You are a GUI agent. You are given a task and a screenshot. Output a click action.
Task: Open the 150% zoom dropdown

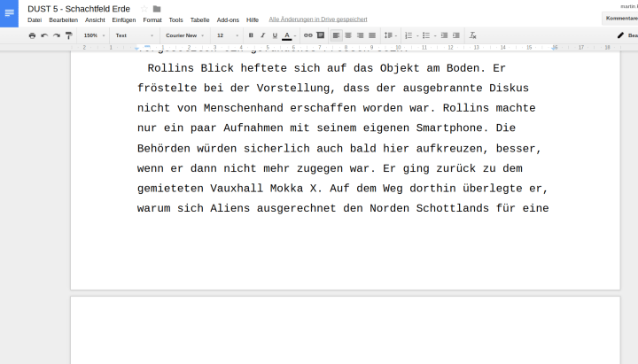[94, 35]
